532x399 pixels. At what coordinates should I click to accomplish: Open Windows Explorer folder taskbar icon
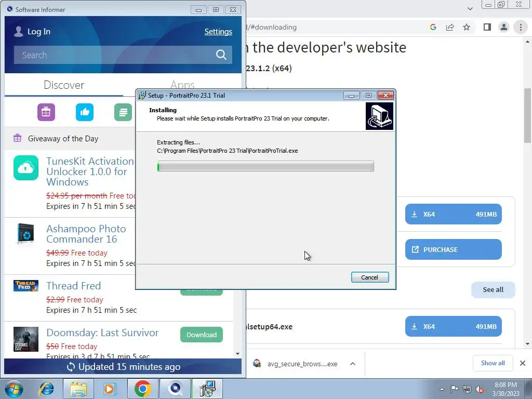78,389
